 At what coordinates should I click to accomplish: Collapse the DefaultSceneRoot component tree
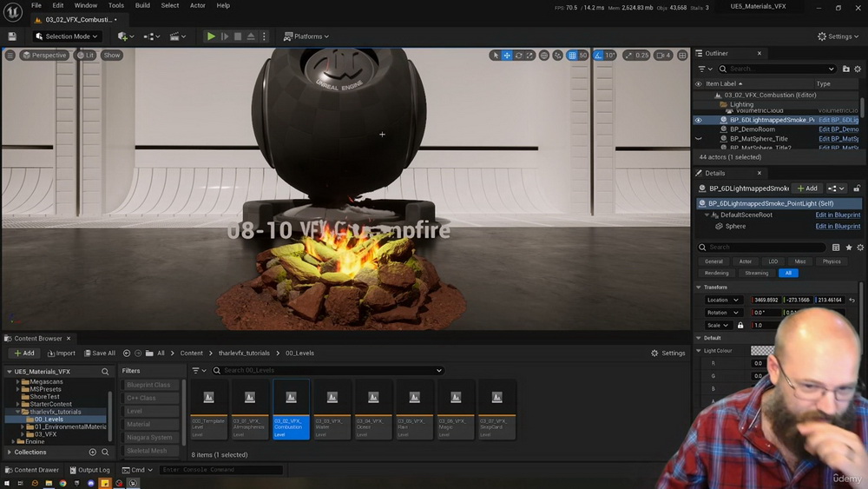tap(707, 215)
